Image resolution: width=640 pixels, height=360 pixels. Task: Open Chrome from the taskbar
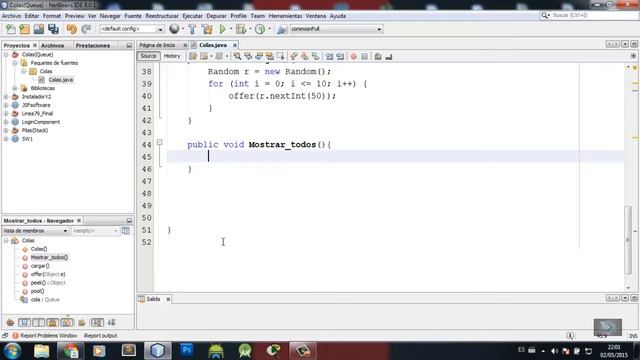(70, 351)
